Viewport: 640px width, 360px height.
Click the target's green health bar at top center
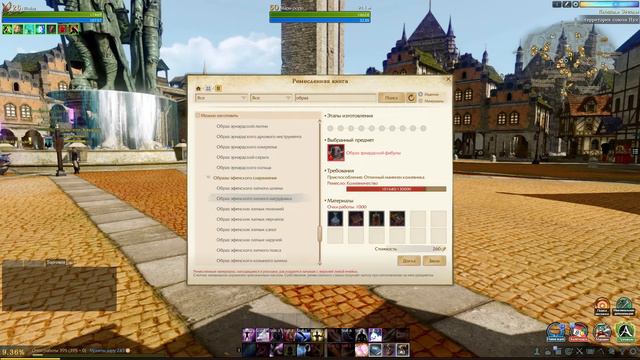click(320, 14)
